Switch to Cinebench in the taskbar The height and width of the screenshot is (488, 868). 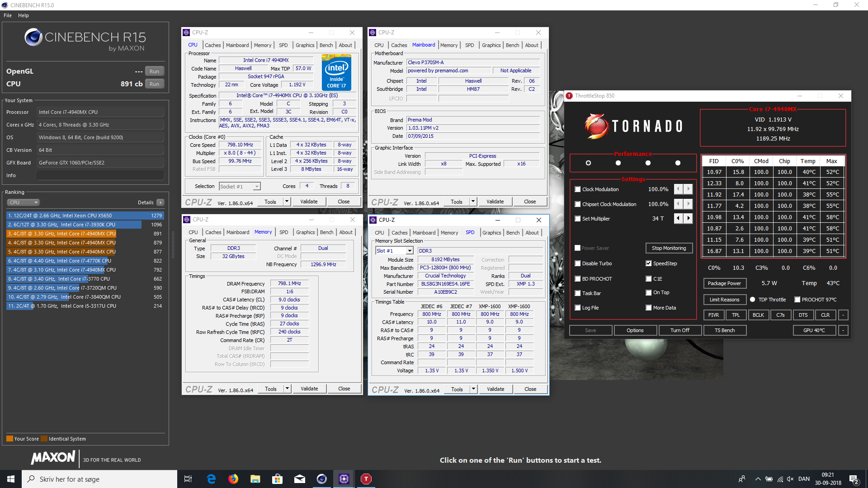pos(322,479)
